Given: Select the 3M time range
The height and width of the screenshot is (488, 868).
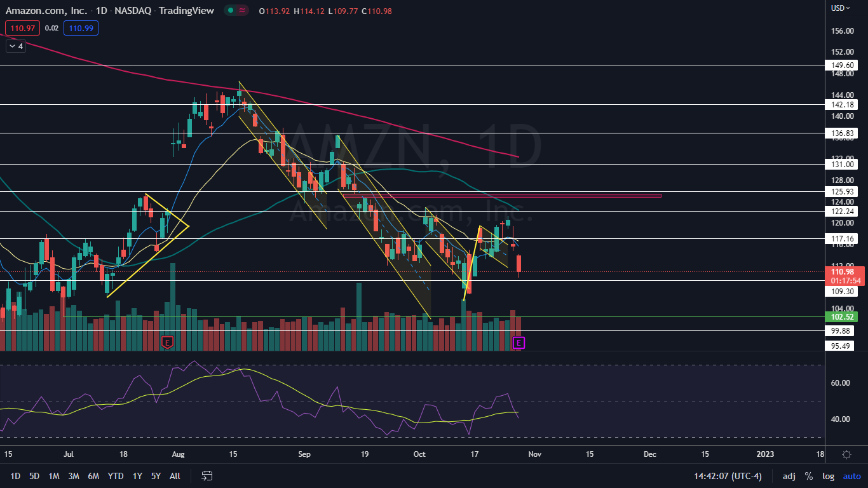Looking at the screenshot, I should (74, 476).
